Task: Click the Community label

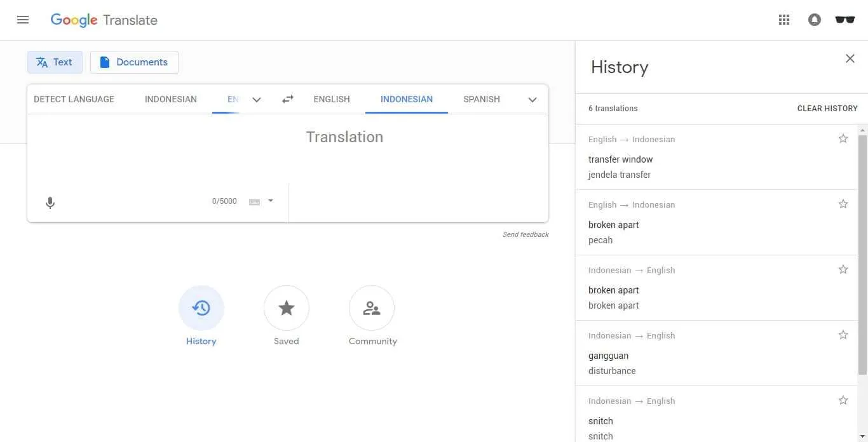Action: click(372, 341)
